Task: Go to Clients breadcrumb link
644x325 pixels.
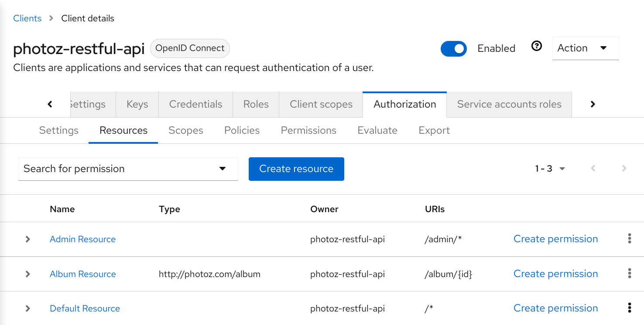Action: 27,18
